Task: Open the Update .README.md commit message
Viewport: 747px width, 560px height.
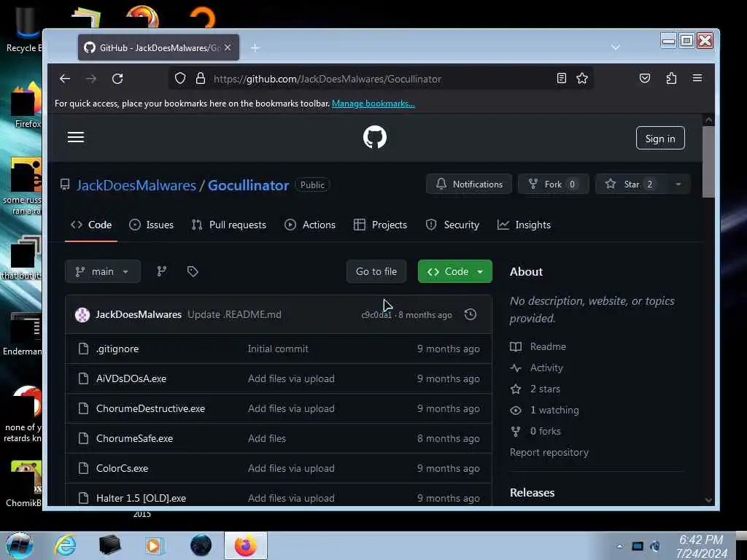Action: [x=234, y=315]
